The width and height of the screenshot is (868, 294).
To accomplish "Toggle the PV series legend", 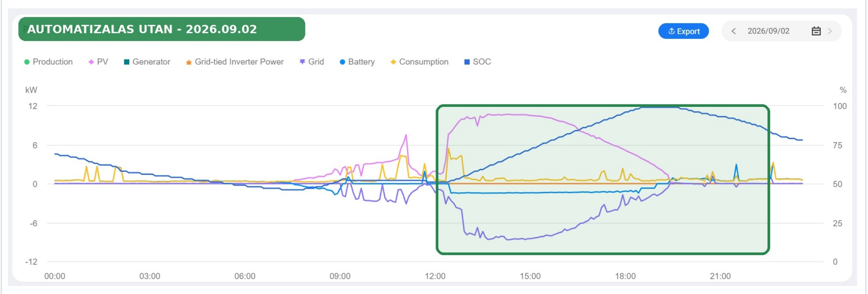I will (98, 62).
